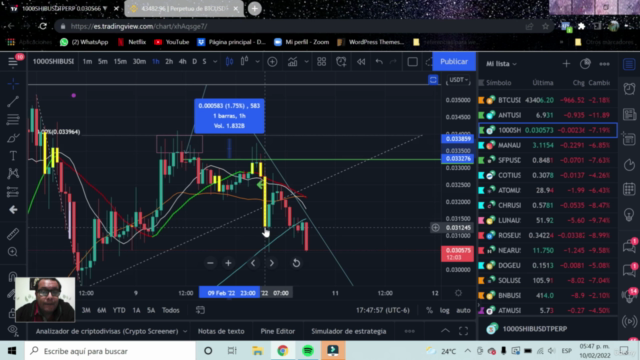
Task: Open the 1000SHIBUS symbol search
Action: [53, 62]
